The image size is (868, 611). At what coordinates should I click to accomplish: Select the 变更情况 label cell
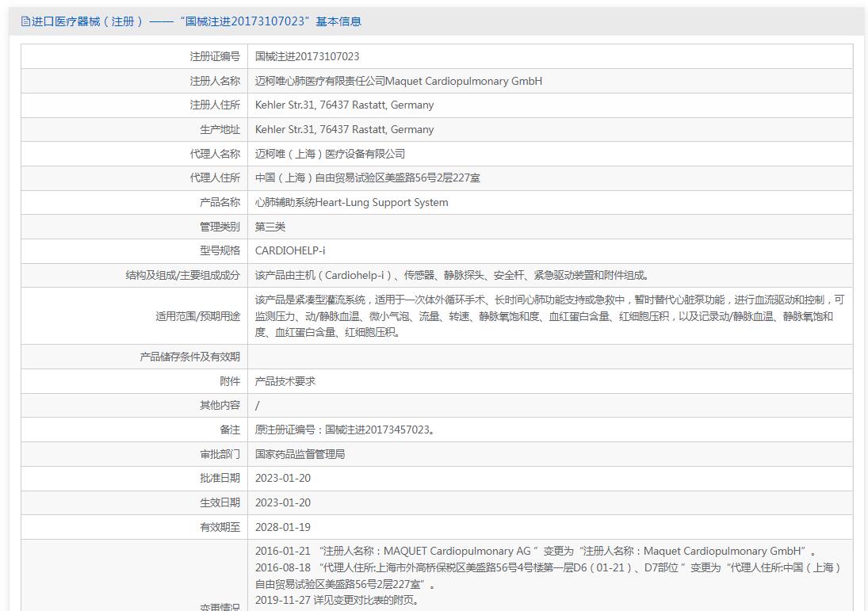coord(135,575)
